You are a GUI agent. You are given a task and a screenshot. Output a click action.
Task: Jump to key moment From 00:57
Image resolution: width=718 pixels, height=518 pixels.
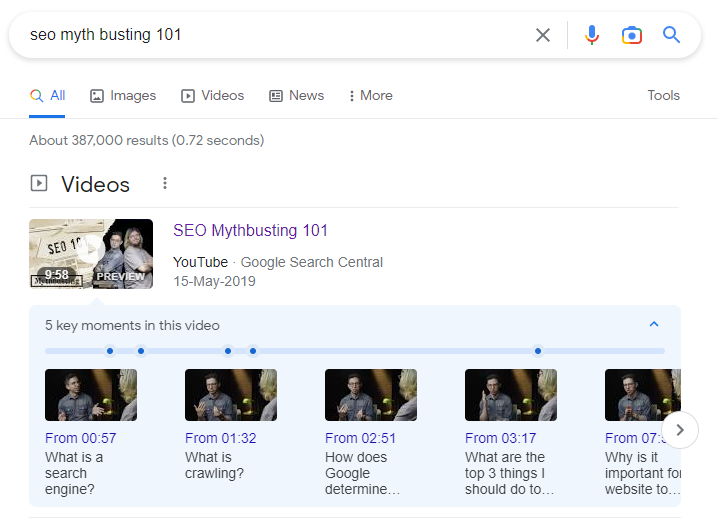81,438
